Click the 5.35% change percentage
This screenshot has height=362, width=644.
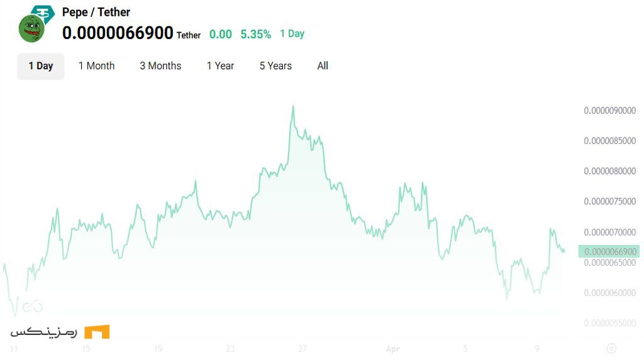(255, 34)
